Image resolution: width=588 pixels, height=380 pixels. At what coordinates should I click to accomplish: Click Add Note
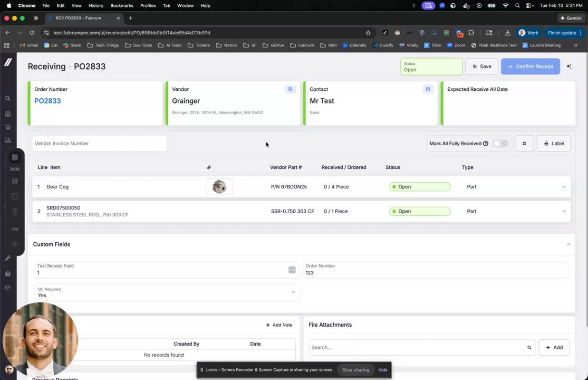279,325
